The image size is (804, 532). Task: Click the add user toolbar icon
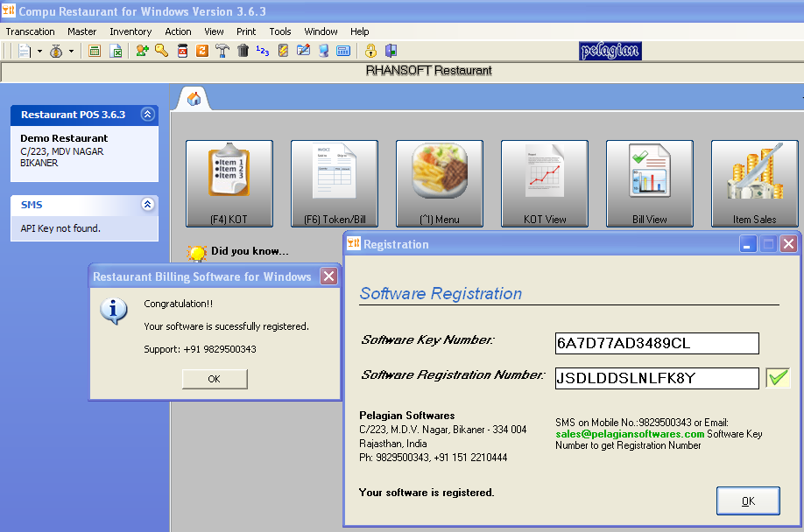[x=142, y=51]
